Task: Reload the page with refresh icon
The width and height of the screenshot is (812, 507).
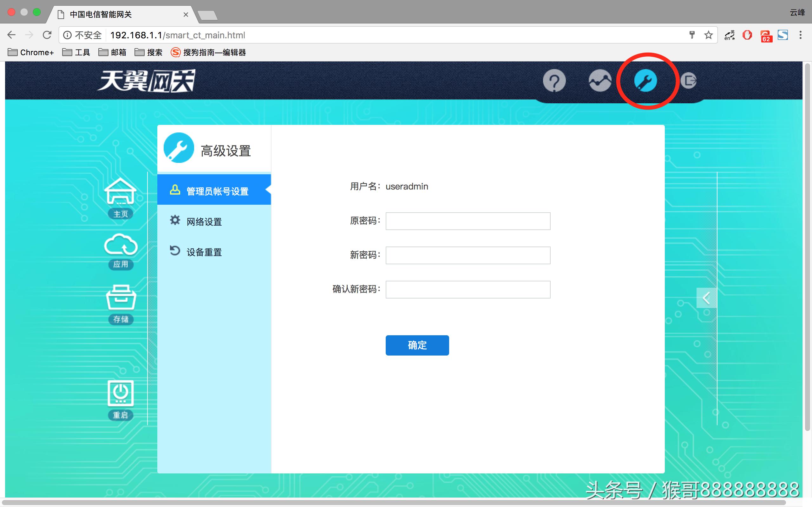Action: pos(47,35)
